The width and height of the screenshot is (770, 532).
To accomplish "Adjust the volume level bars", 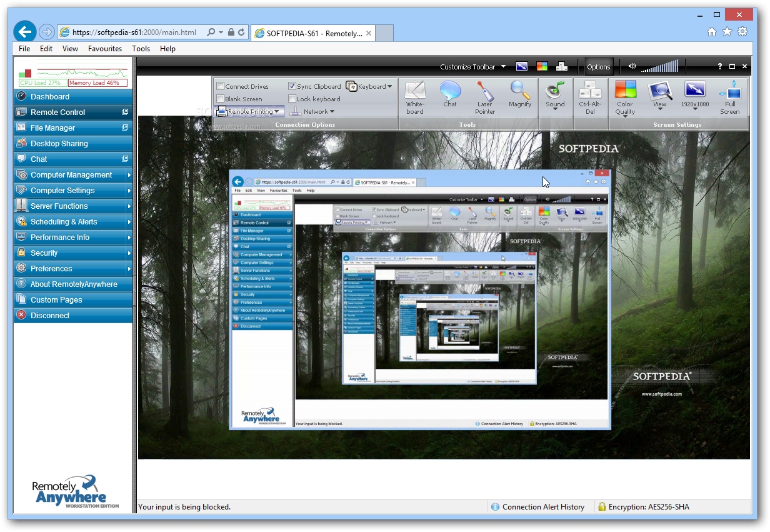I will click(659, 66).
